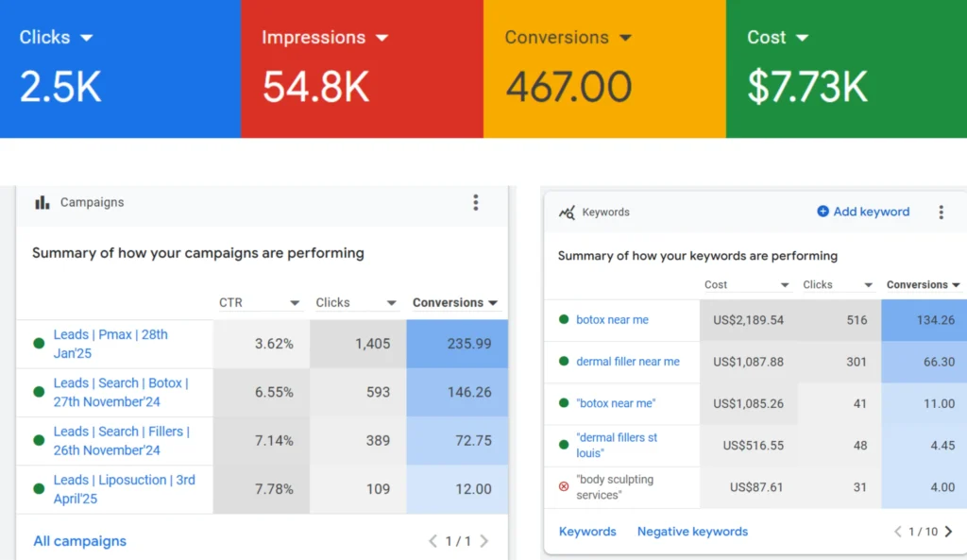Click next page arrow in Campaigns card
This screenshot has height=560, width=967.
(x=484, y=541)
